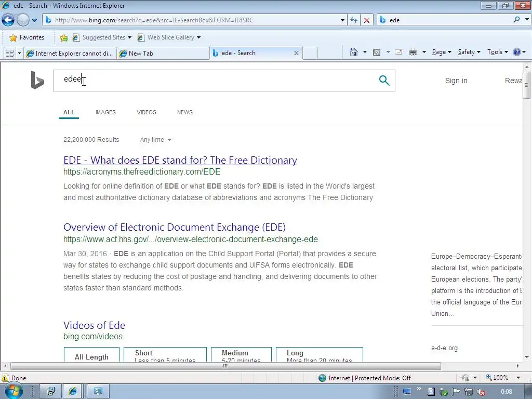Open the Any time filter dropdown
Image resolution: width=532 pixels, height=399 pixels.
pyautogui.click(x=156, y=140)
